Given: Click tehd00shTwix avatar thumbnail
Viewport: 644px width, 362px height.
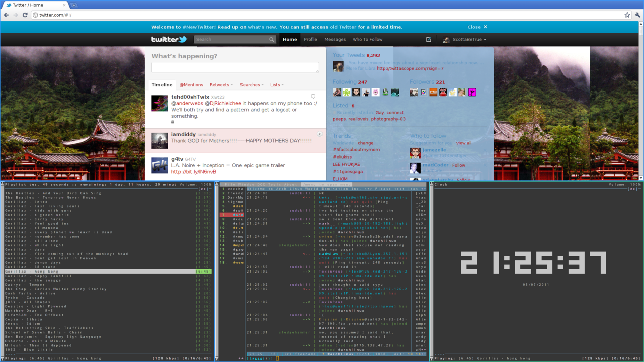Looking at the screenshot, I should click(159, 103).
